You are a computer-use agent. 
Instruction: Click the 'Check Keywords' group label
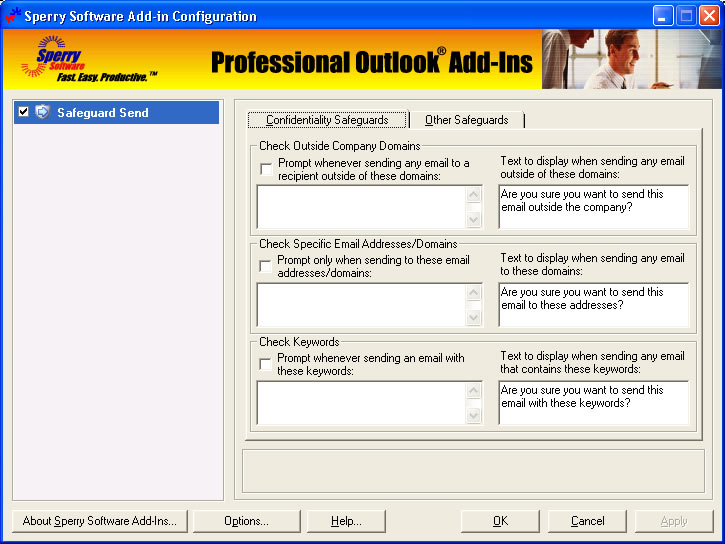(x=299, y=342)
